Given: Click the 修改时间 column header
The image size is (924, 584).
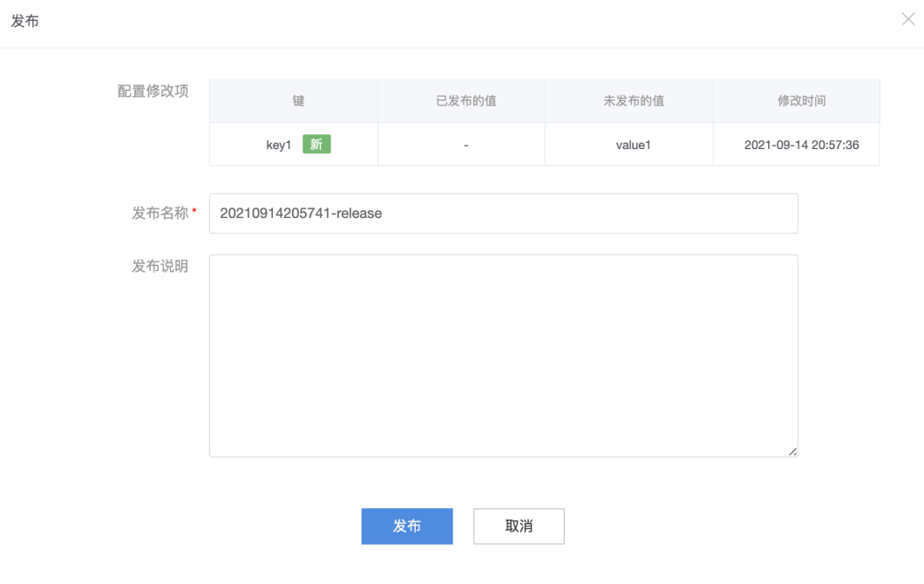Looking at the screenshot, I should click(801, 101).
